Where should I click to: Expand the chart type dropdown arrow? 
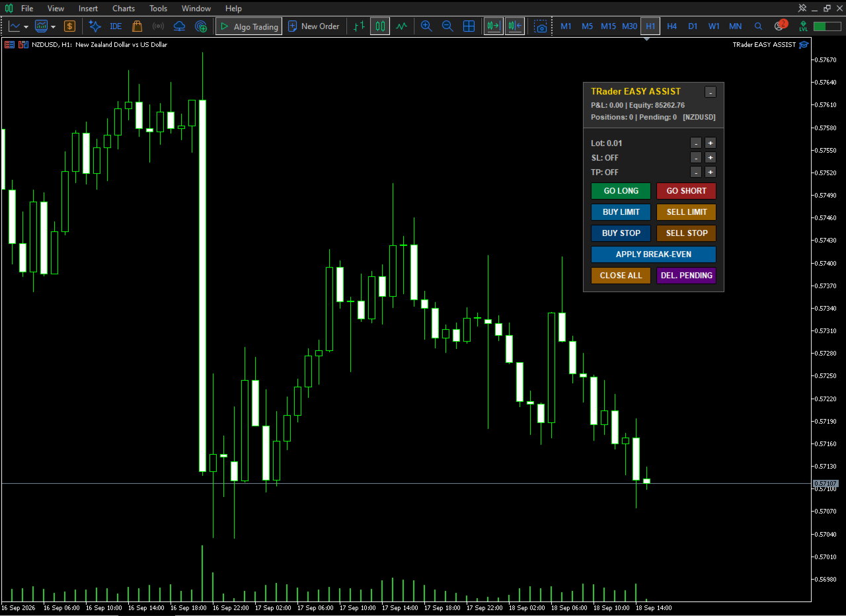[x=26, y=27]
